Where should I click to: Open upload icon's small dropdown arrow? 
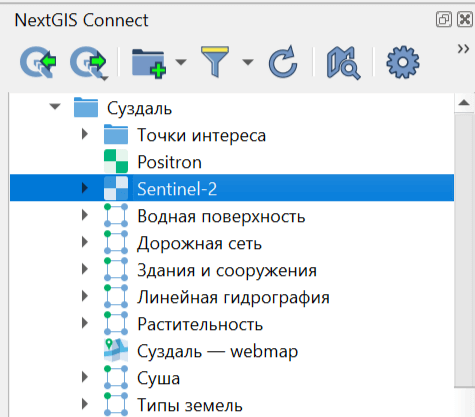pos(105,79)
